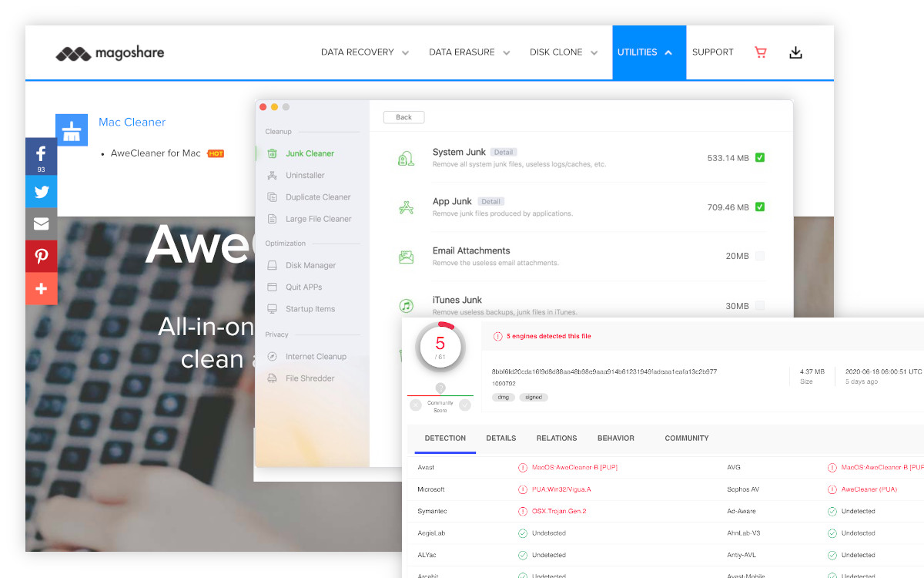Image resolution: width=924 pixels, height=578 pixels.
Task: Open Large File Cleaner in the sidebar
Action: (308, 219)
